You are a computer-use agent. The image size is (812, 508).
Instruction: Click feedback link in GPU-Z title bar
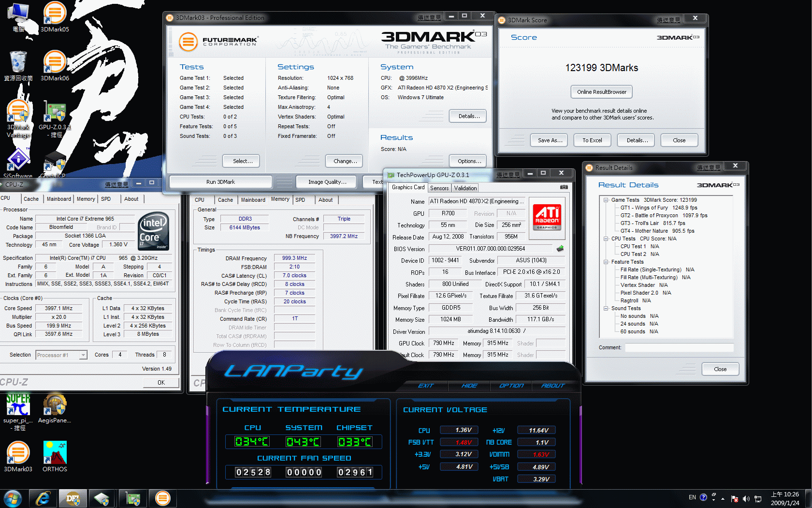[x=508, y=175]
